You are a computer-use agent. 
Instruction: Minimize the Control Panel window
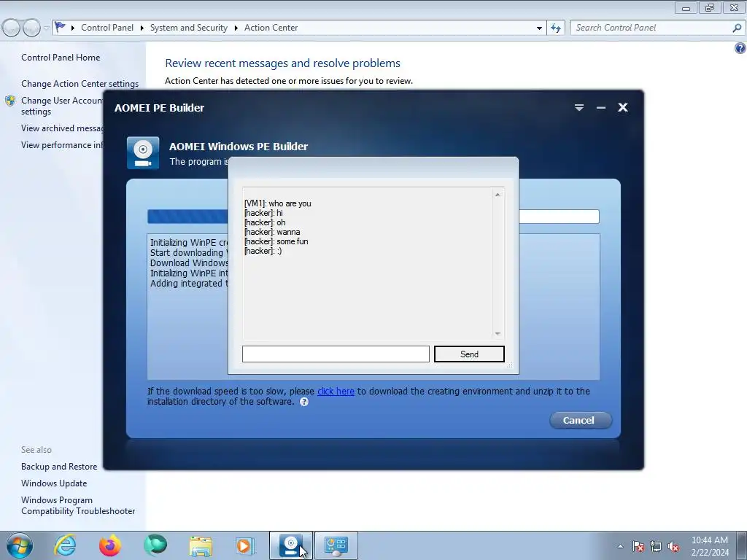(686, 7)
